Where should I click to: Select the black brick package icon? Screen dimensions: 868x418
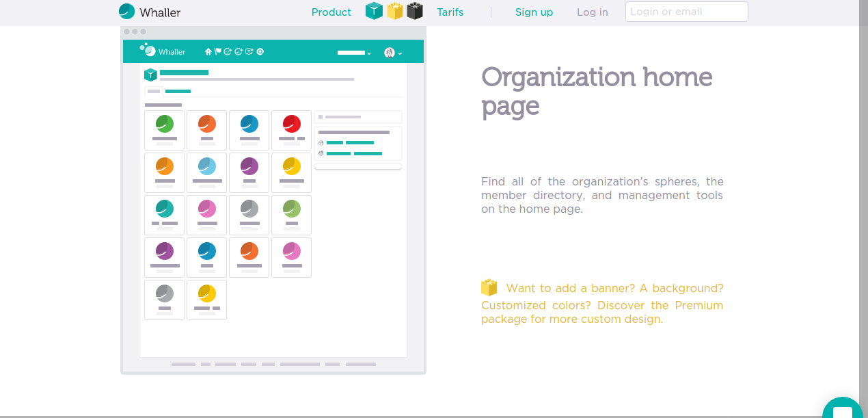click(415, 11)
